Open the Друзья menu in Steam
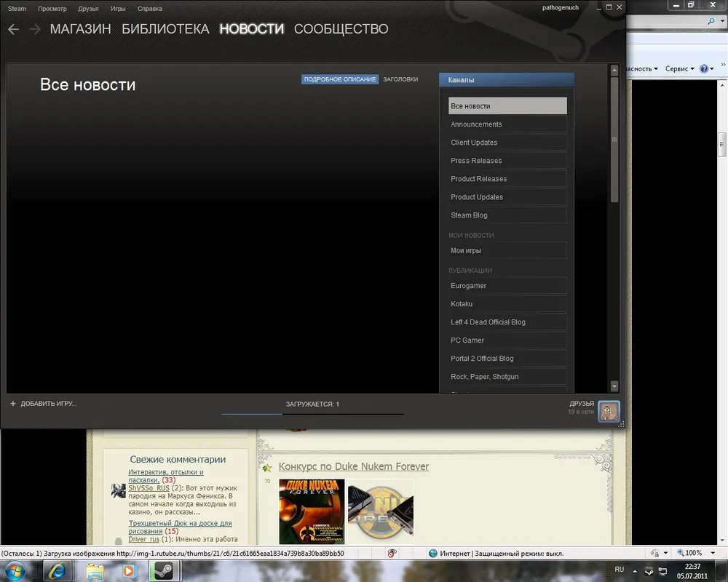Viewport: 728px width, 582px height. (x=88, y=9)
